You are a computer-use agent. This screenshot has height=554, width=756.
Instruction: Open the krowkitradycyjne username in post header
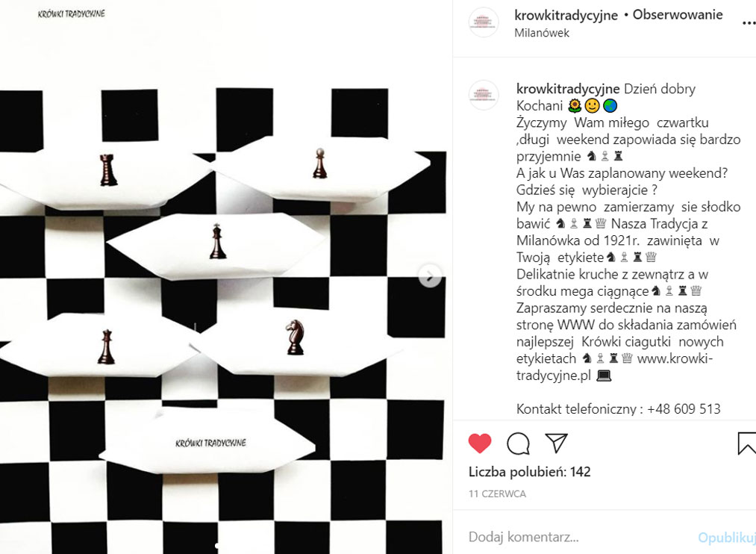tap(566, 15)
